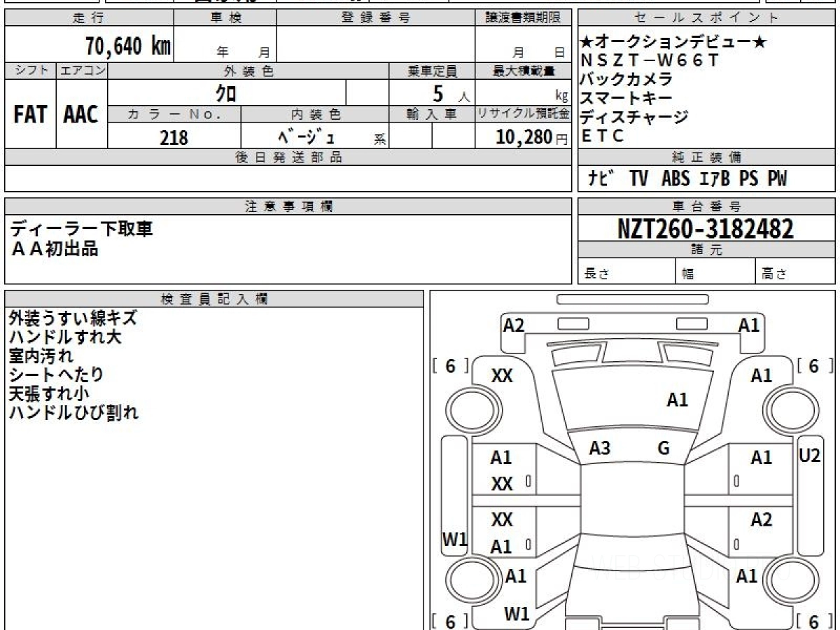The height and width of the screenshot is (630, 840).
Task: Select the 218 color number value
Action: pyautogui.click(x=174, y=137)
